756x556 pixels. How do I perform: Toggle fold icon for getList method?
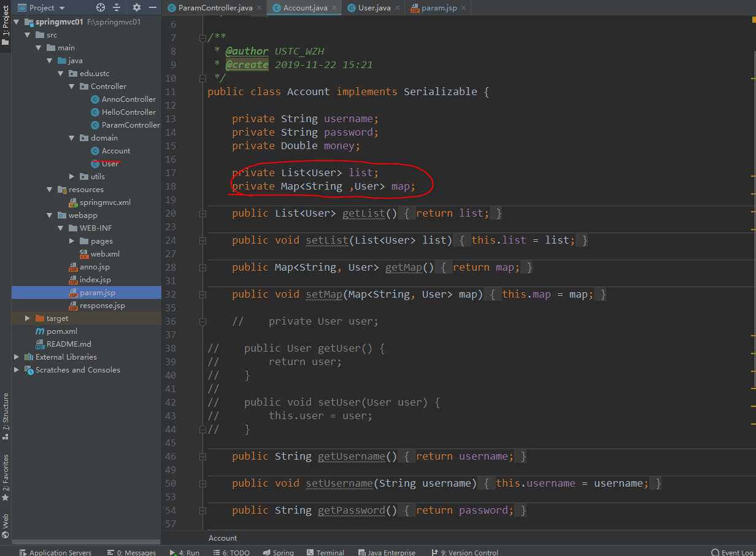[202, 213]
